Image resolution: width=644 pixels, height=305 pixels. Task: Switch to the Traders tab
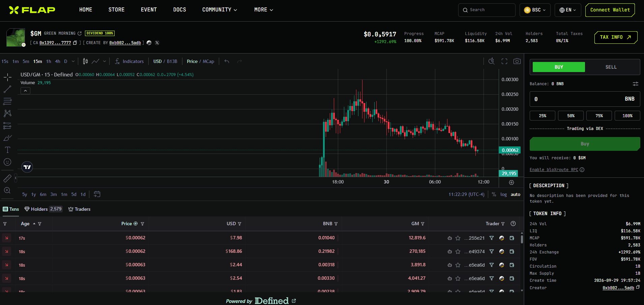pyautogui.click(x=79, y=209)
